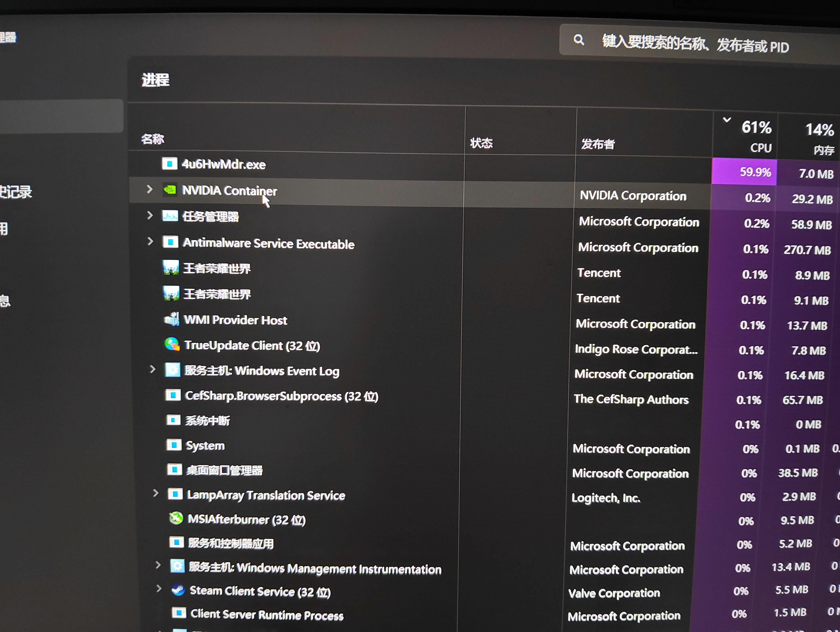Click the Steam Client Service icon
This screenshot has width=840, height=632.
coord(178,590)
